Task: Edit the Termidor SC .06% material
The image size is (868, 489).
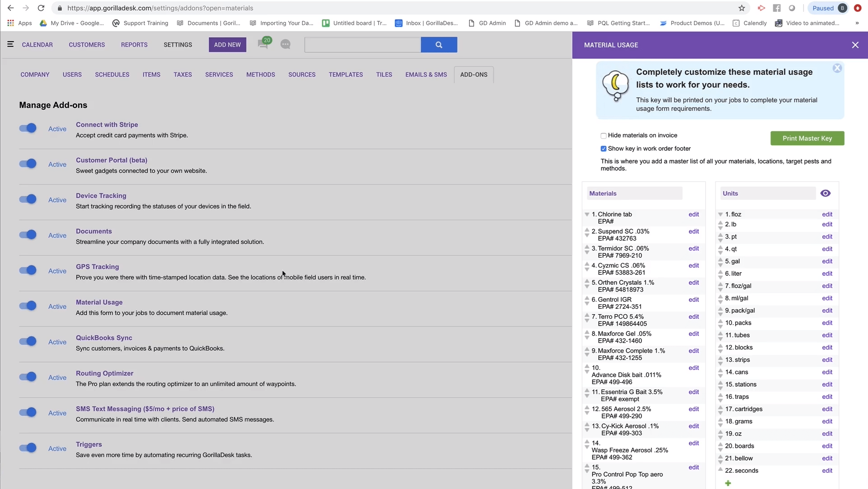Action: [693, 249]
